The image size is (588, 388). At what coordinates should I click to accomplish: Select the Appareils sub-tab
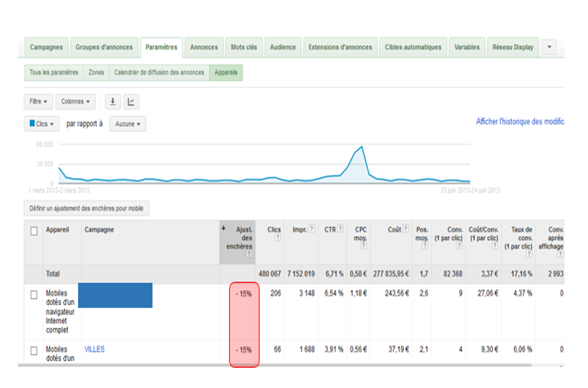tap(226, 73)
